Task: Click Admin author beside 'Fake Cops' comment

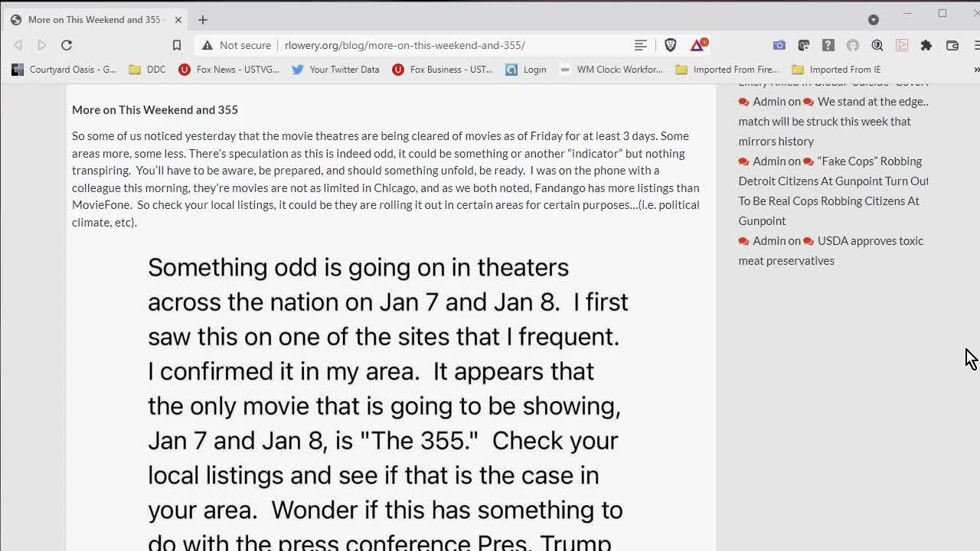Action: pyautogui.click(x=769, y=161)
